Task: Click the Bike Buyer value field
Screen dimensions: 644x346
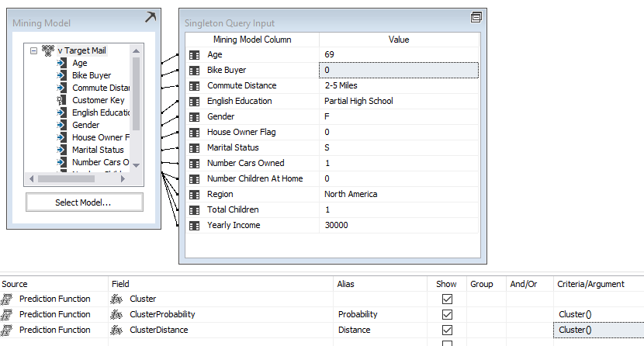Action: 400,70
